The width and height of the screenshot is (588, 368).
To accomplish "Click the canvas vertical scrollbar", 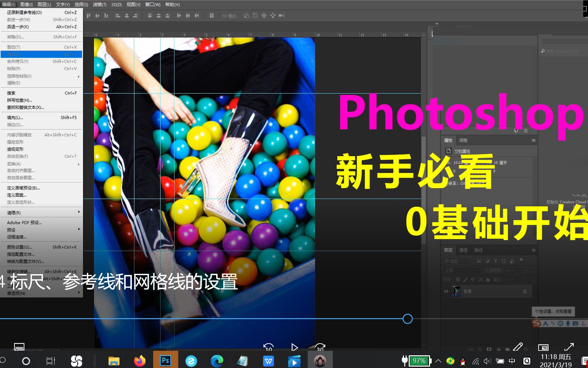I will point(424,190).
